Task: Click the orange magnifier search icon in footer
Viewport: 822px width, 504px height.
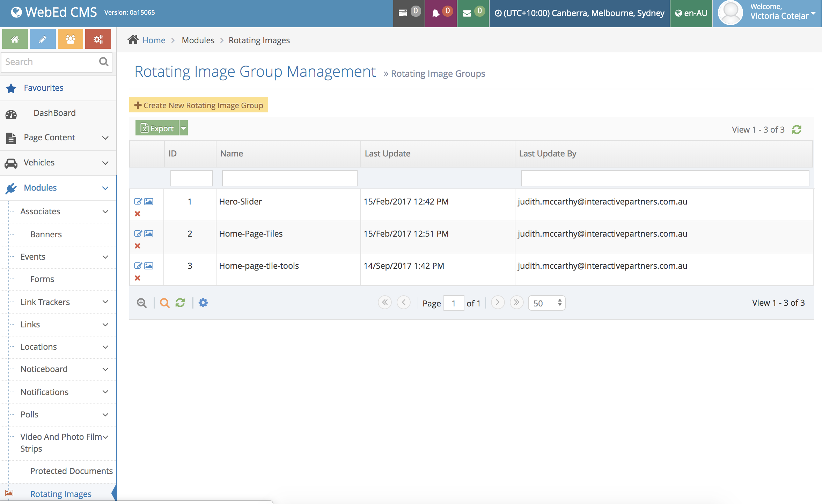Action: tap(164, 303)
